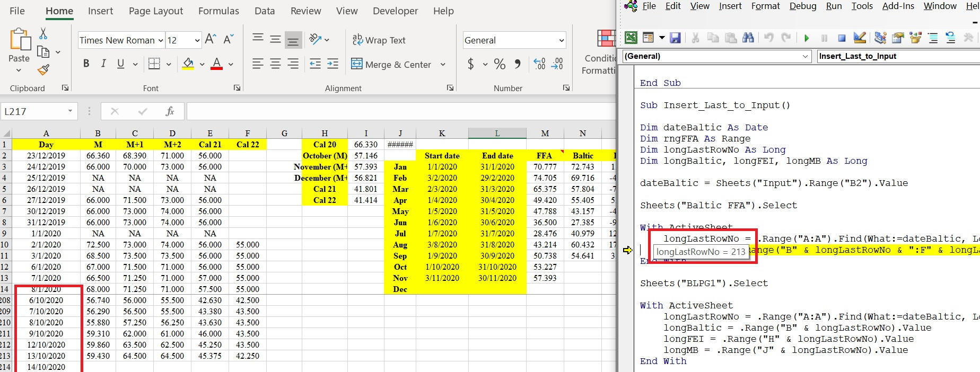Screen dimensions: 980x372
Task: Click the Cut scissors icon in Excel ribbon
Action: pyautogui.click(x=43, y=33)
